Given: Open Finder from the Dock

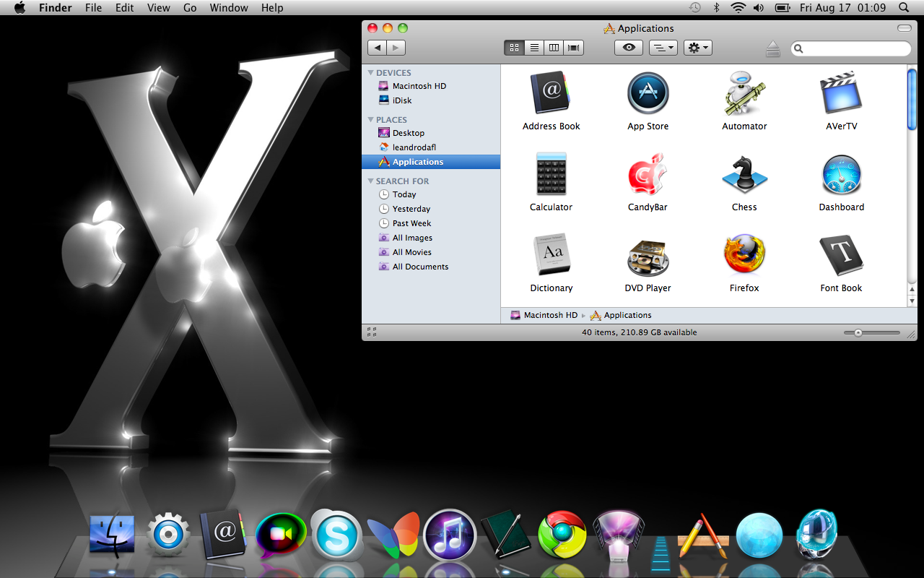Looking at the screenshot, I should (x=112, y=535).
